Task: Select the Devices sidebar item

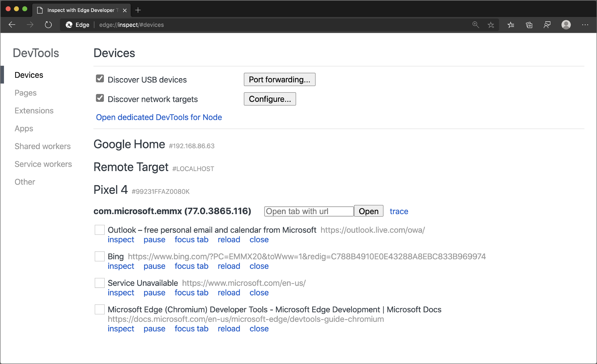Action: point(29,75)
